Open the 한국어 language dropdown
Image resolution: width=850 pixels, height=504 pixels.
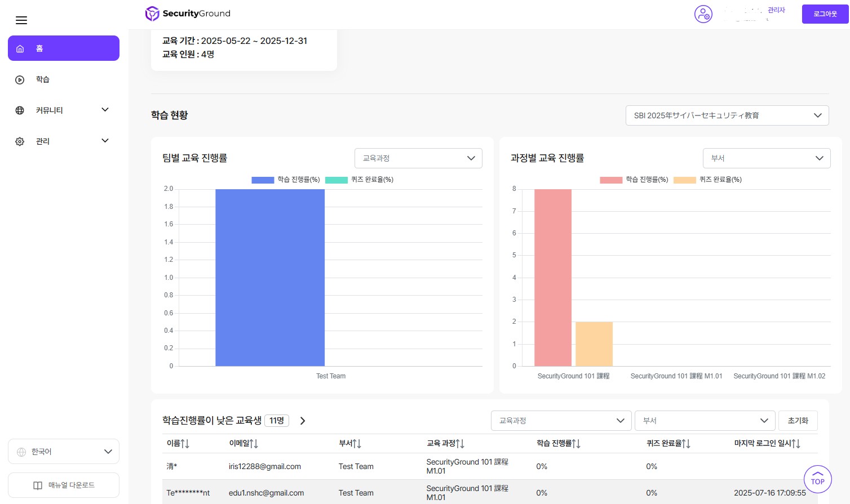[x=64, y=452]
